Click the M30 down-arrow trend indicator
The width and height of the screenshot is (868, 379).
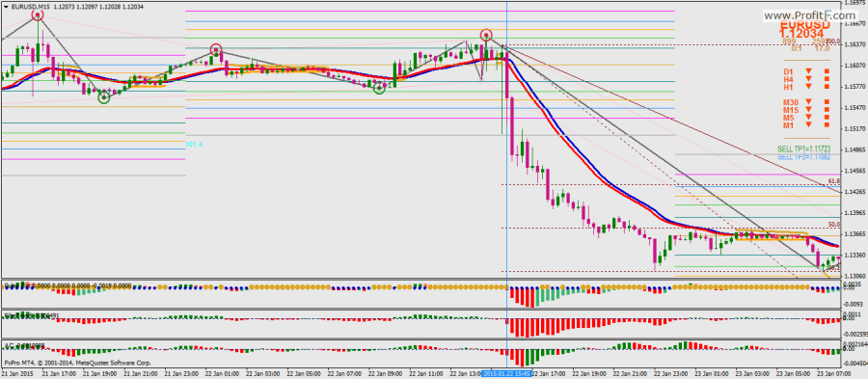pos(809,102)
